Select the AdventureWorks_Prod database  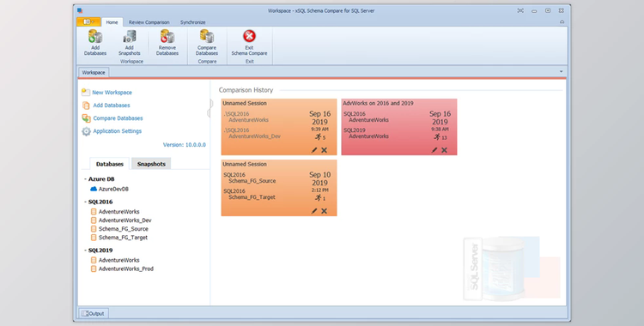coord(125,269)
